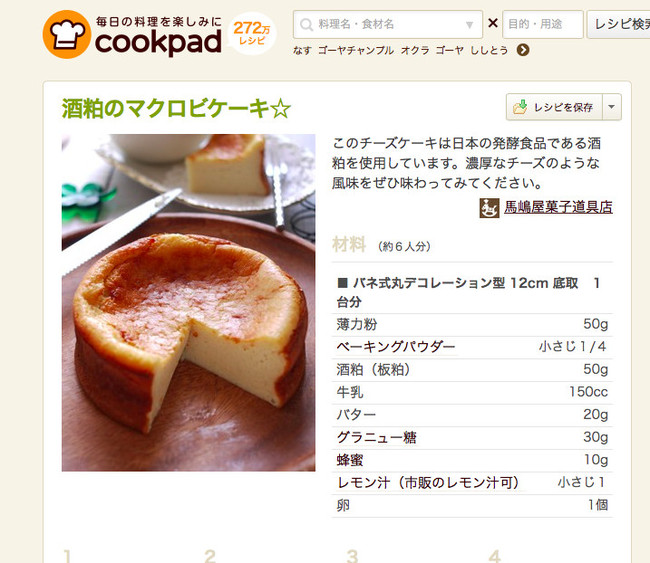Click the ベーキングパウダー ingredient link
The width and height of the screenshot is (650, 563).
395,347
